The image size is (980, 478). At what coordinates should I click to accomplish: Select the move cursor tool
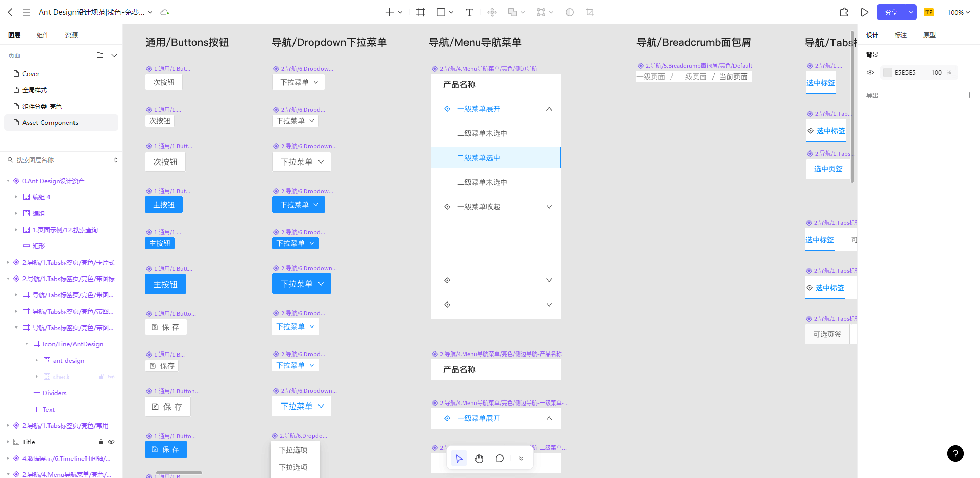(459, 458)
